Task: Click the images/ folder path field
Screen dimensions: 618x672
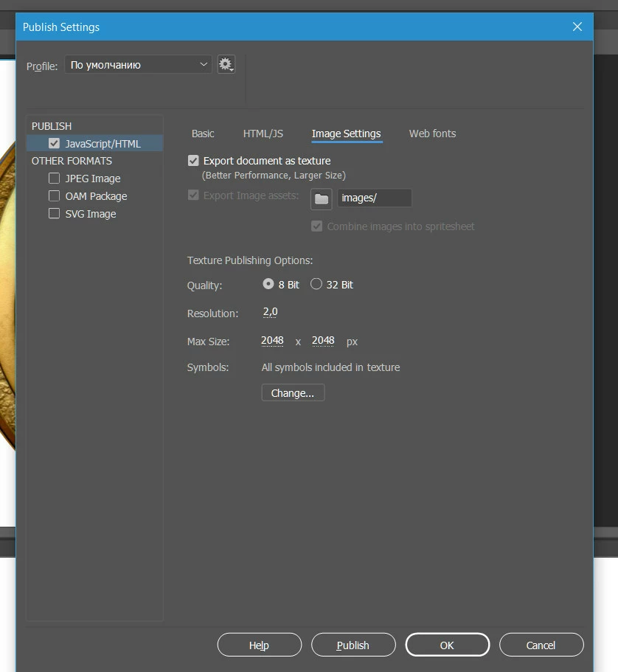Action: click(374, 198)
